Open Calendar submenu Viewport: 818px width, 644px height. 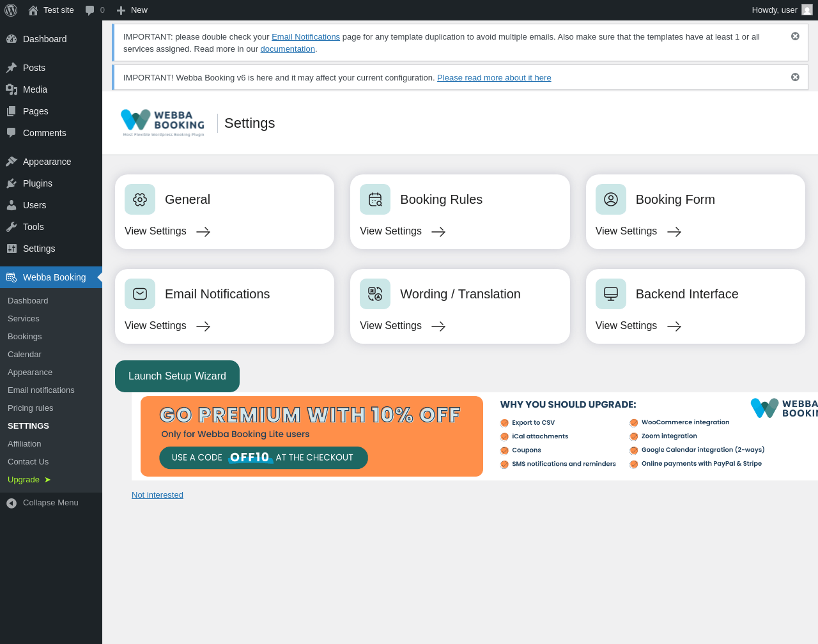coord(51,354)
